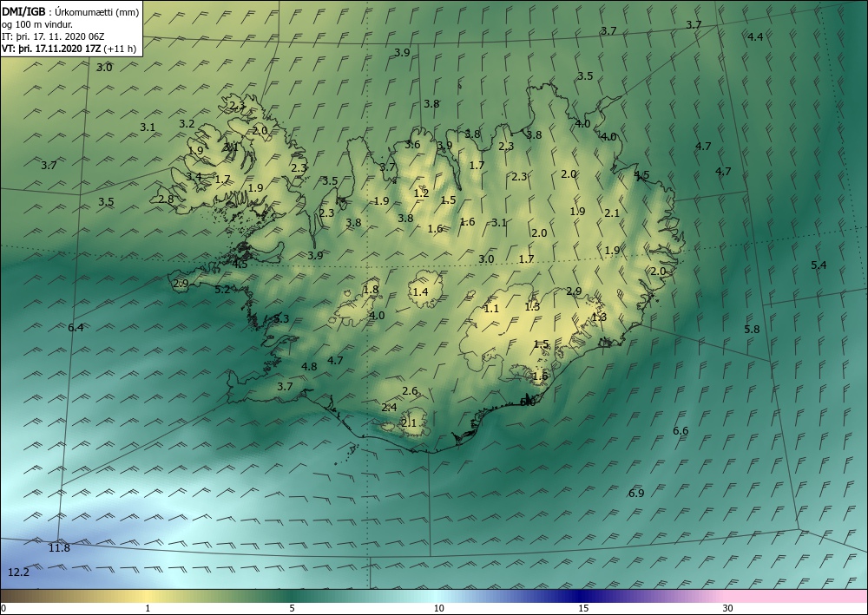Screen dimensions: 868x615
Task: Click the '10' tick label on the color scale
Action: [x=438, y=608]
